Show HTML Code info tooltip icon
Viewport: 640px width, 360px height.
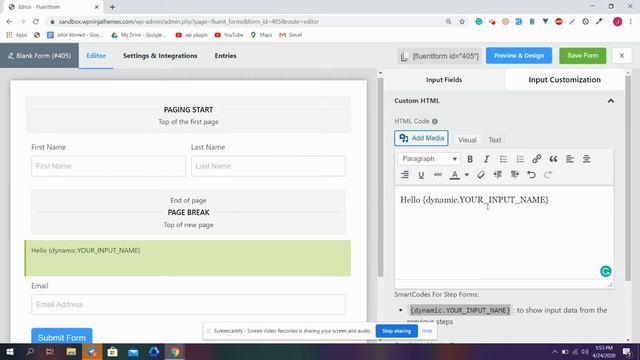(x=435, y=121)
